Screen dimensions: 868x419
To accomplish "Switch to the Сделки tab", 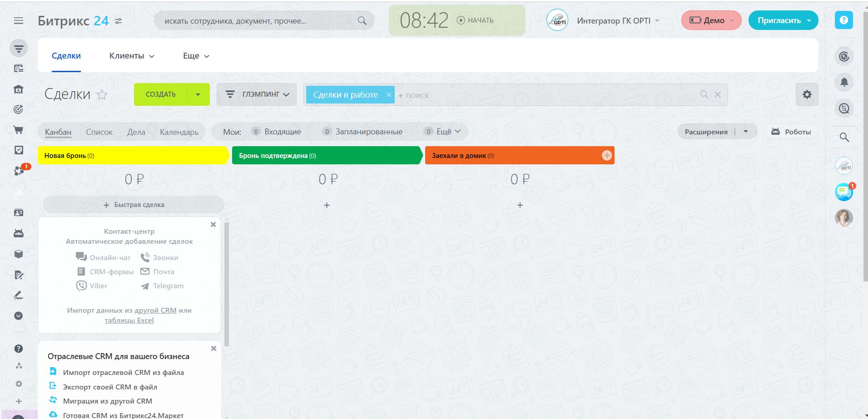I will pos(66,56).
